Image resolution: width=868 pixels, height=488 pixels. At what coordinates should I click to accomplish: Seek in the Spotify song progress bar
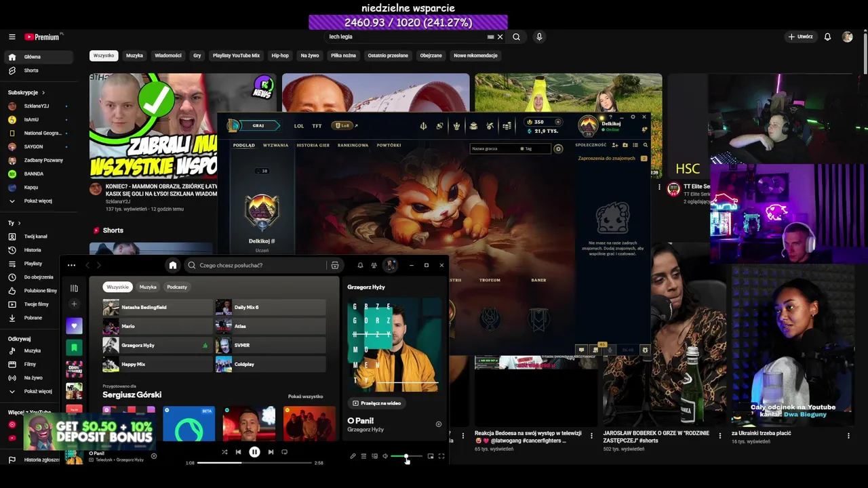(254, 463)
